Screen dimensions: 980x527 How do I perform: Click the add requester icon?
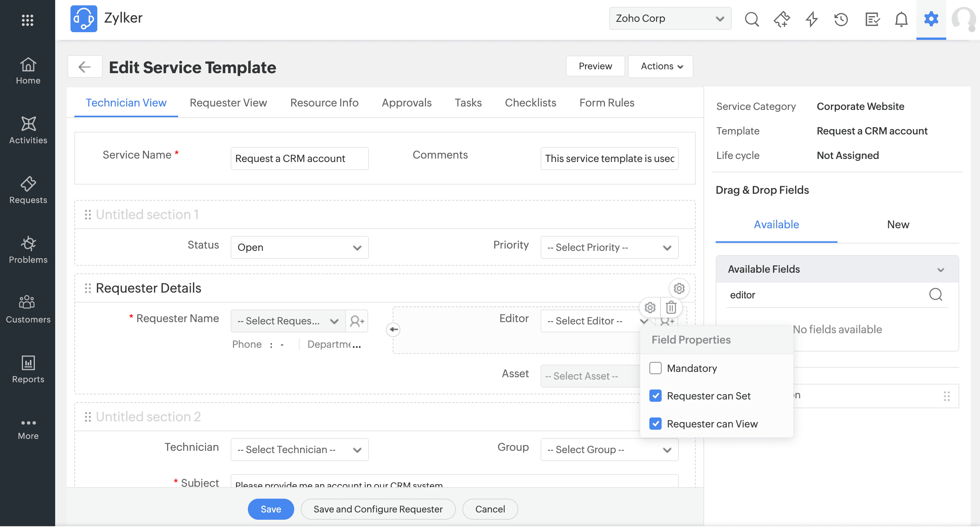click(357, 321)
